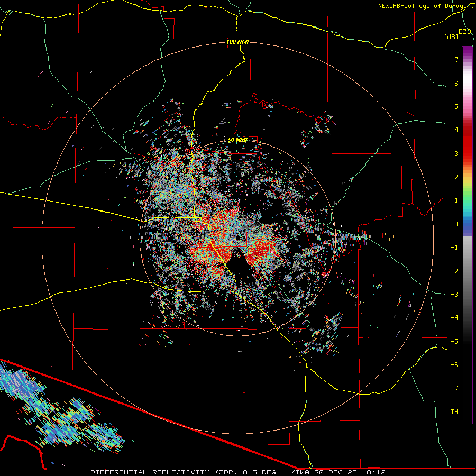Click the 2 value on the colorbar scale
Screen dimensions: 476x476
456,177
